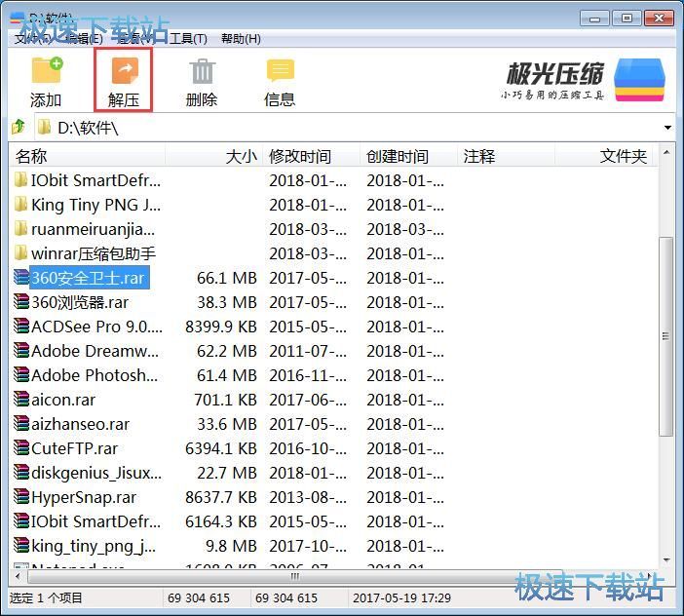Go up one folder with green arrow icon
The height and width of the screenshot is (616, 684).
pyautogui.click(x=19, y=128)
